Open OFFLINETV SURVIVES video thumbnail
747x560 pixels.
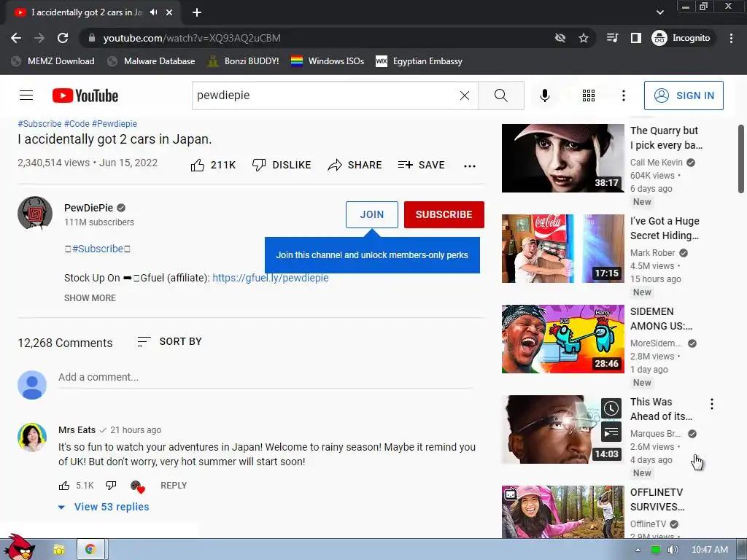(x=562, y=512)
